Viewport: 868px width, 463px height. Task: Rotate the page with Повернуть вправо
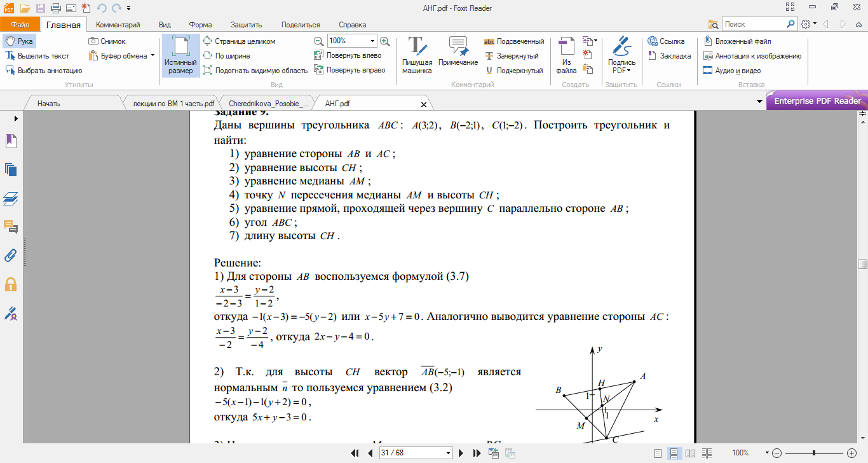point(350,71)
